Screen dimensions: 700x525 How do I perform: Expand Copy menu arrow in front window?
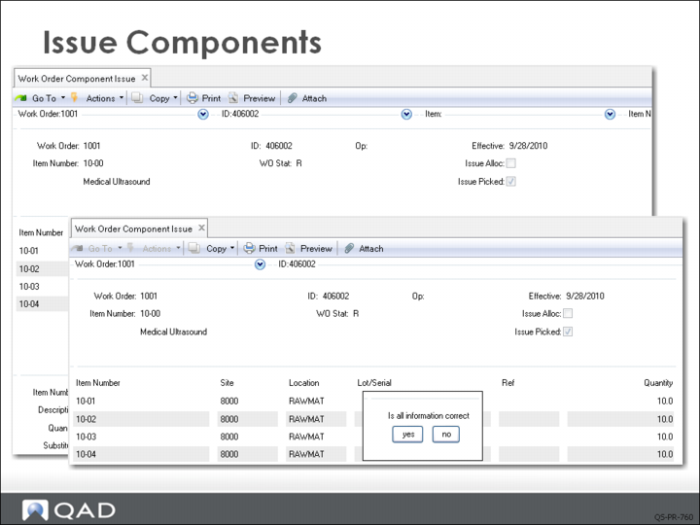tap(232, 247)
